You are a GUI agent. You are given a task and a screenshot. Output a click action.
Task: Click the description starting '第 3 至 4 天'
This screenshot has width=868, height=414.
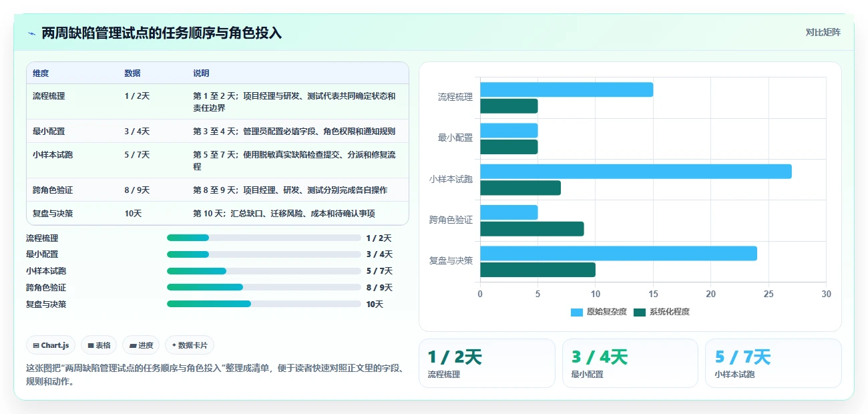294,132
